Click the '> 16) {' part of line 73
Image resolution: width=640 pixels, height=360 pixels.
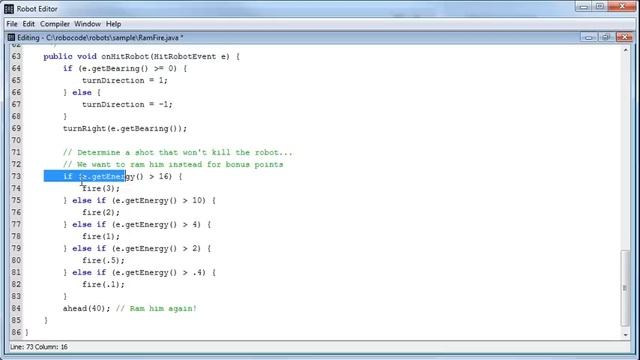[x=166, y=176]
